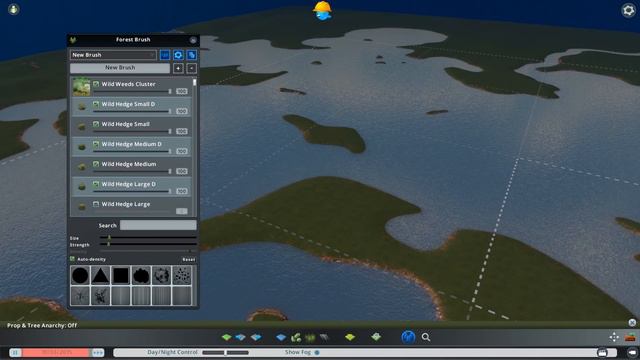Open the settings gear in top-right corner
Viewport: 640px width, 360px height.
[x=628, y=10]
